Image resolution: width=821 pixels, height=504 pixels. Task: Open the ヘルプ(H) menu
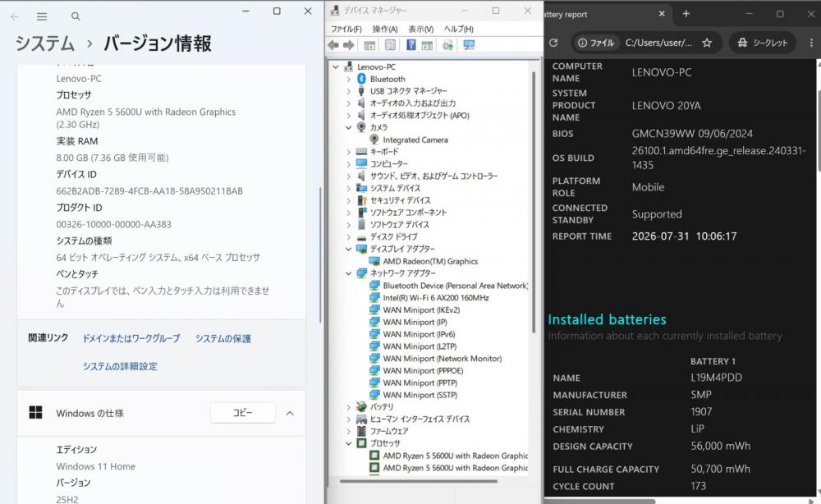pyautogui.click(x=459, y=30)
